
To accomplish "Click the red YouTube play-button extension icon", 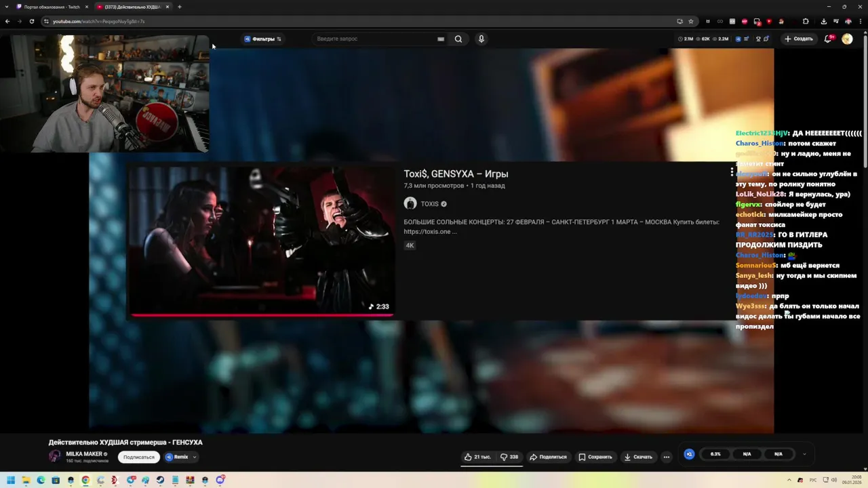I will (769, 21).
